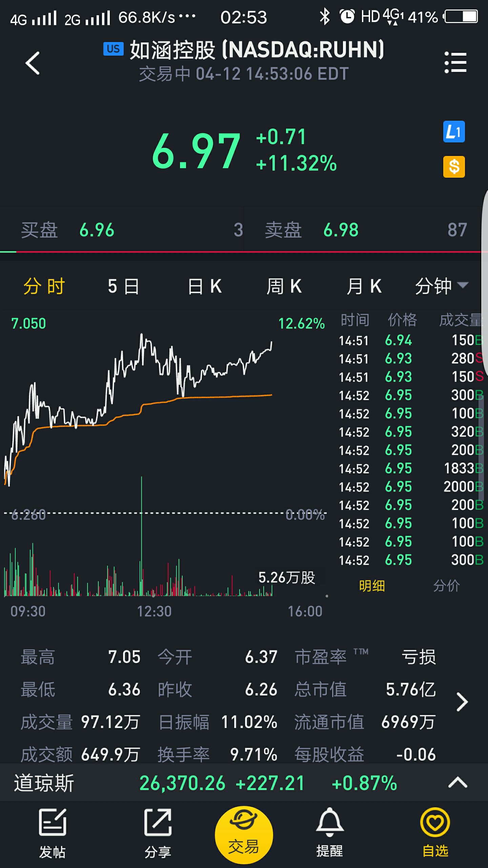
Task: Tap the 买盘 bid price 6.96
Action: pos(97,230)
